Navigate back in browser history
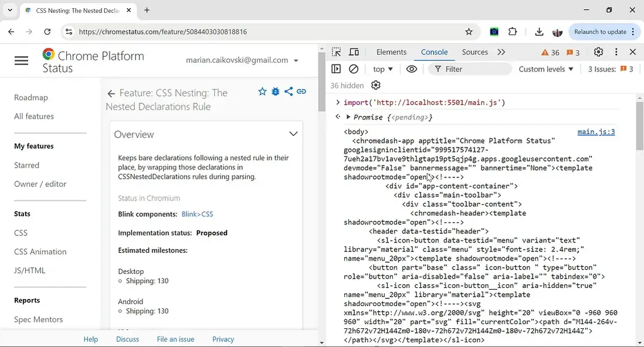 11,32
